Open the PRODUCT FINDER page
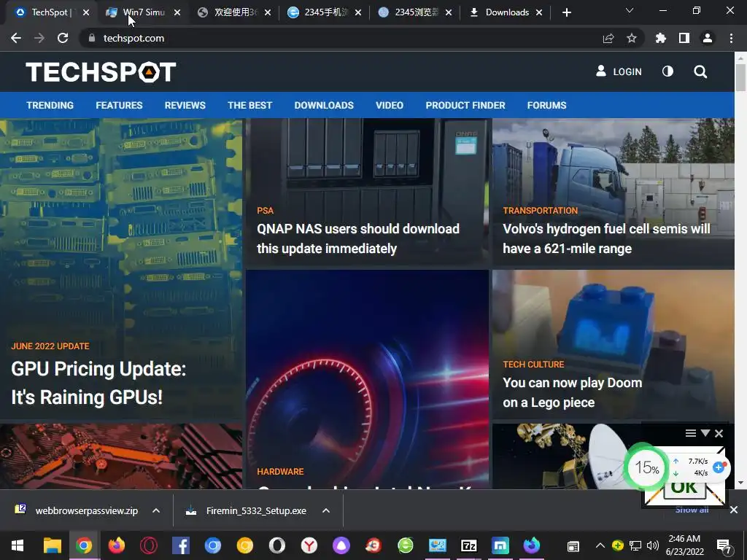 coord(465,105)
